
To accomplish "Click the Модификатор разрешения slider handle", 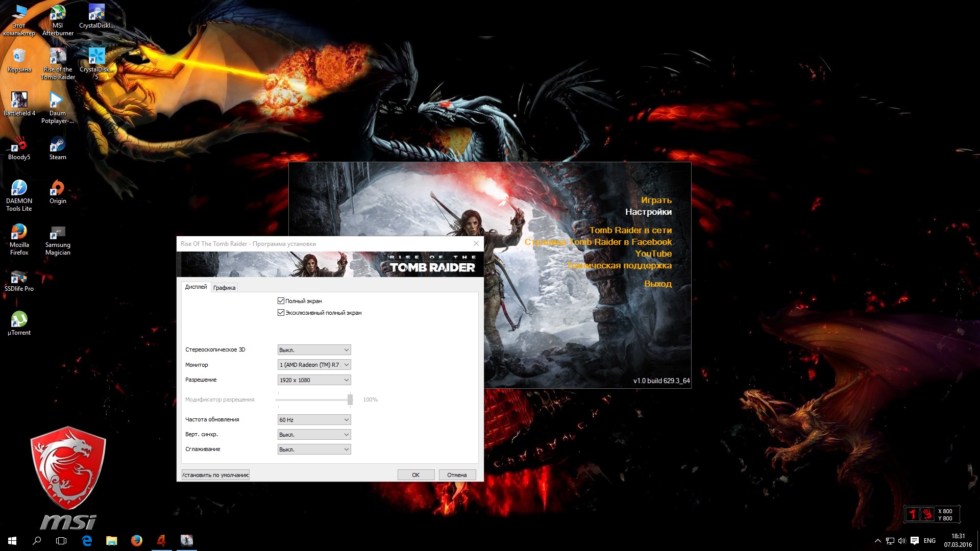I will point(350,399).
